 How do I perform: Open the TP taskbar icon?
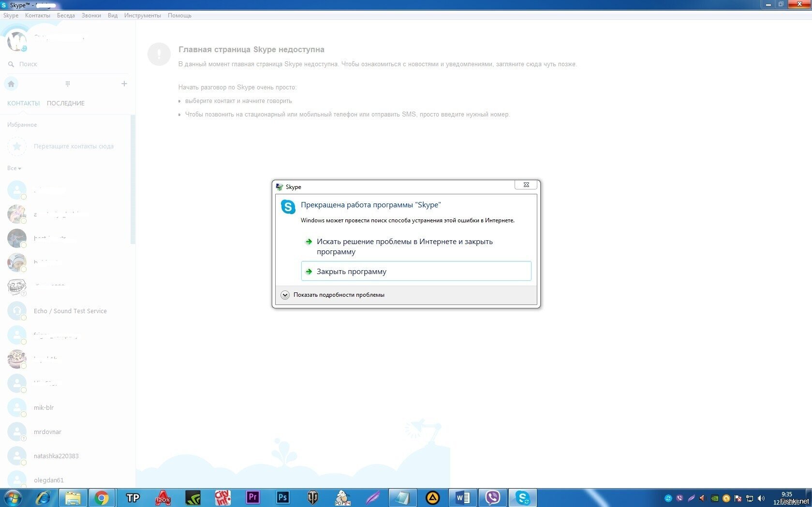click(133, 497)
